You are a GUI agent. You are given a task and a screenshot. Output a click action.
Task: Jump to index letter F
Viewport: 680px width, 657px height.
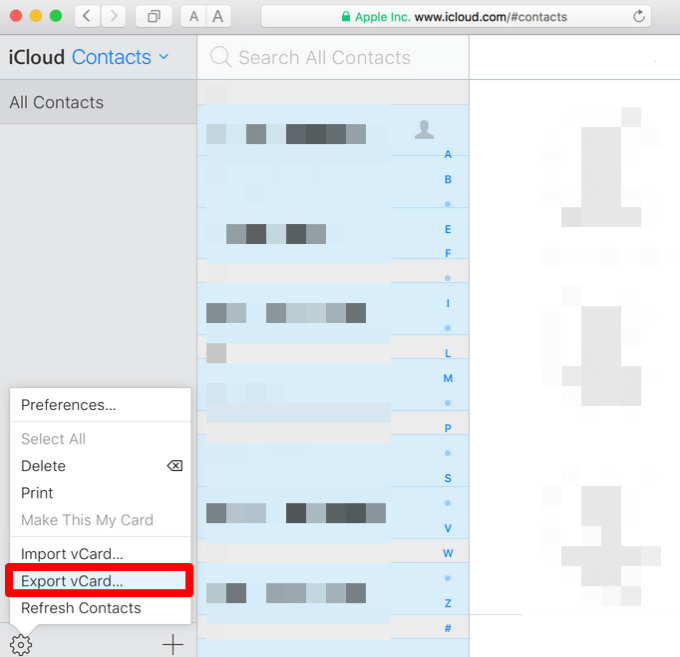point(448,253)
